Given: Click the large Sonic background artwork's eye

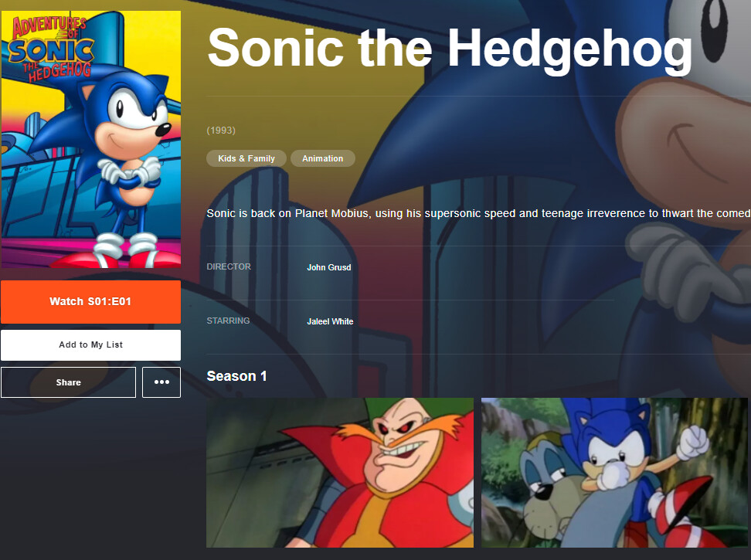Looking at the screenshot, I should (714, 29).
